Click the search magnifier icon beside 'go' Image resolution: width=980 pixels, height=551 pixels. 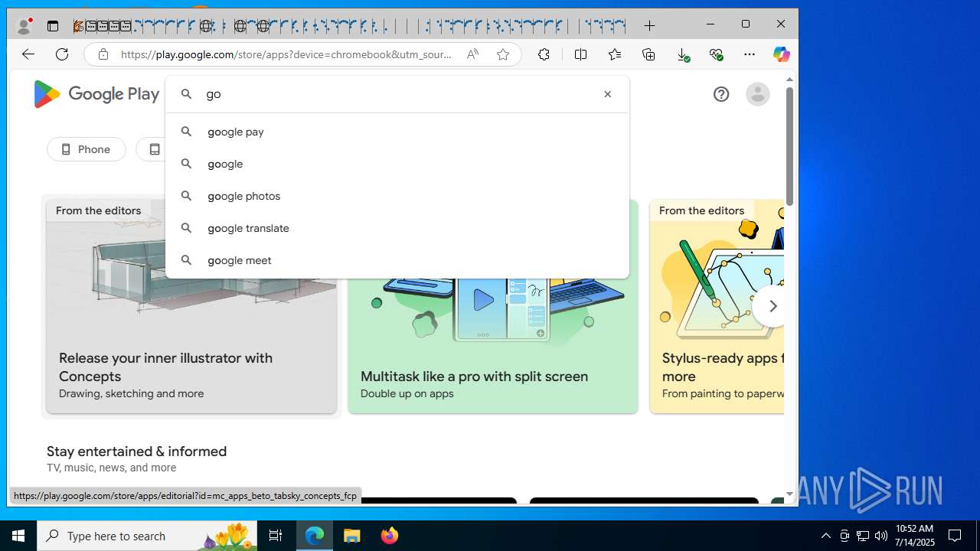pos(186,94)
